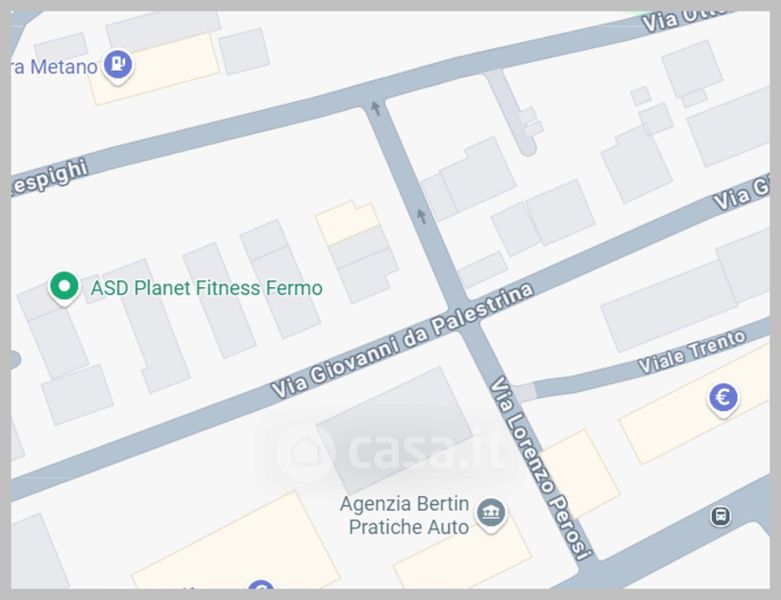Select the bus stop icon
The image size is (781, 600).
coord(720,516)
